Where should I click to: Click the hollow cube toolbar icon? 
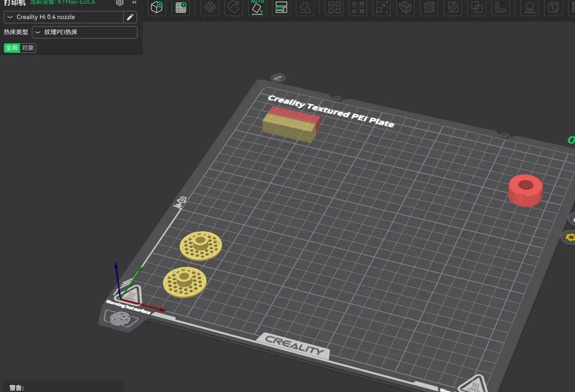[x=429, y=8]
